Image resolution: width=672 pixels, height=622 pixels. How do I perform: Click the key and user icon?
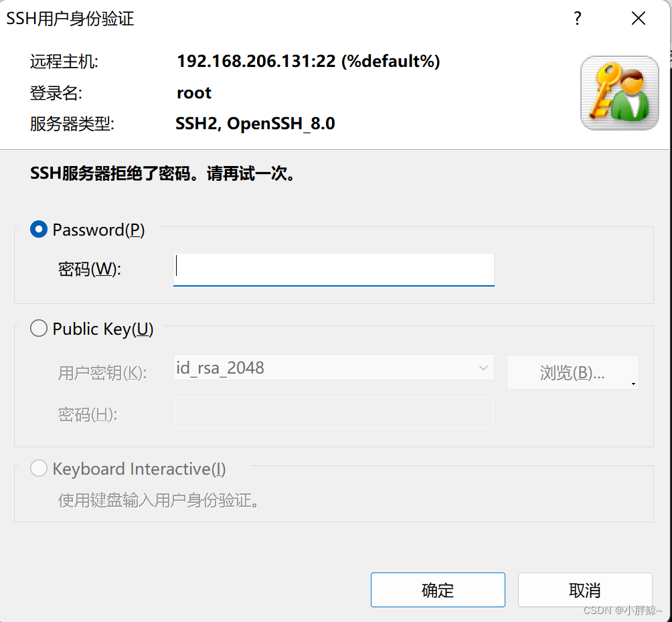coord(619,92)
